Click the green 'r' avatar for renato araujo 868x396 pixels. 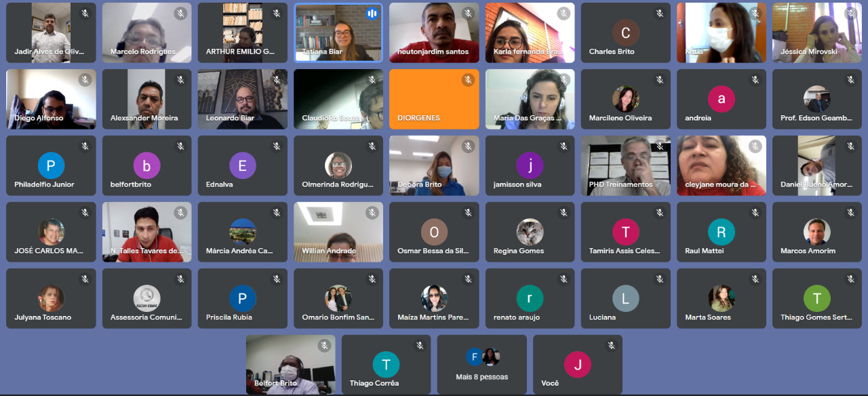[530, 298]
